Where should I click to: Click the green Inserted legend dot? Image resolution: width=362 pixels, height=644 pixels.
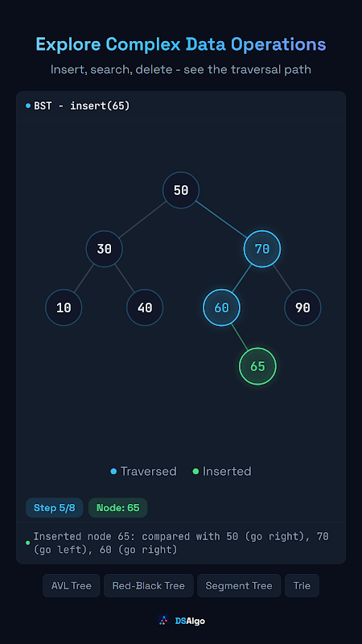coord(195,472)
